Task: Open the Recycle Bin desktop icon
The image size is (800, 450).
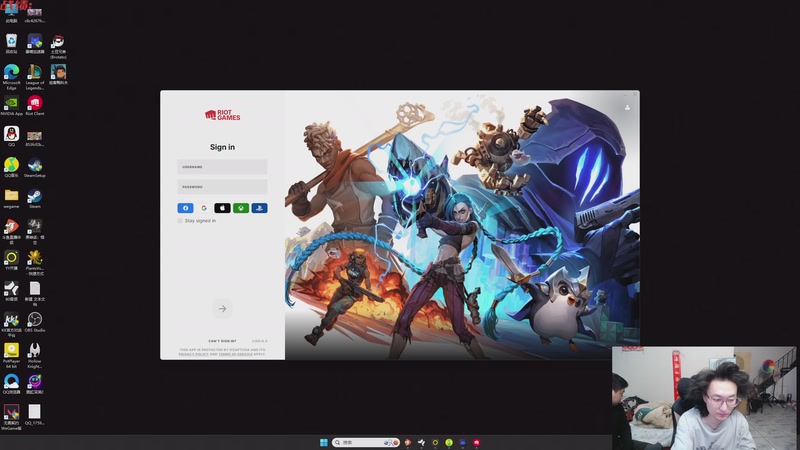Action: [x=11, y=44]
